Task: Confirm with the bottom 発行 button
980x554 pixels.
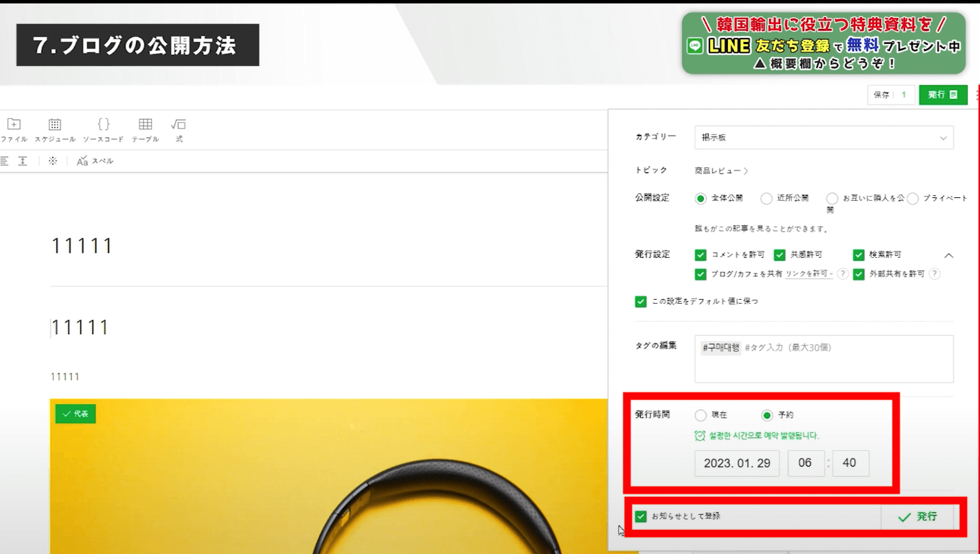Action: click(x=918, y=517)
